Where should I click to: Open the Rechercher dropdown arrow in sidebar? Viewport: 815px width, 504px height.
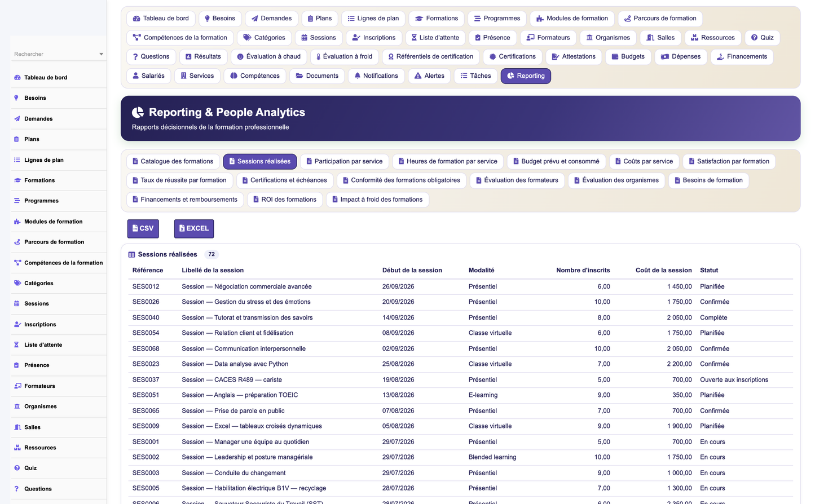pos(101,54)
